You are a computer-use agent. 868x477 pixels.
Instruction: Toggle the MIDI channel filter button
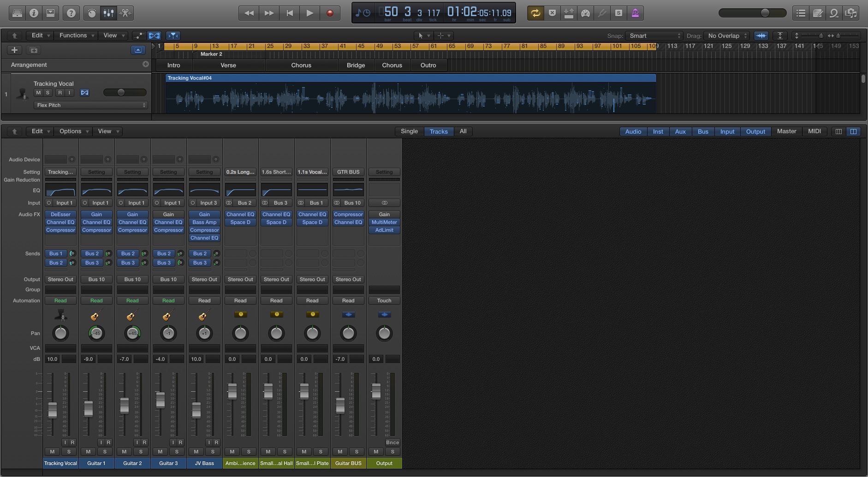pyautogui.click(x=814, y=131)
